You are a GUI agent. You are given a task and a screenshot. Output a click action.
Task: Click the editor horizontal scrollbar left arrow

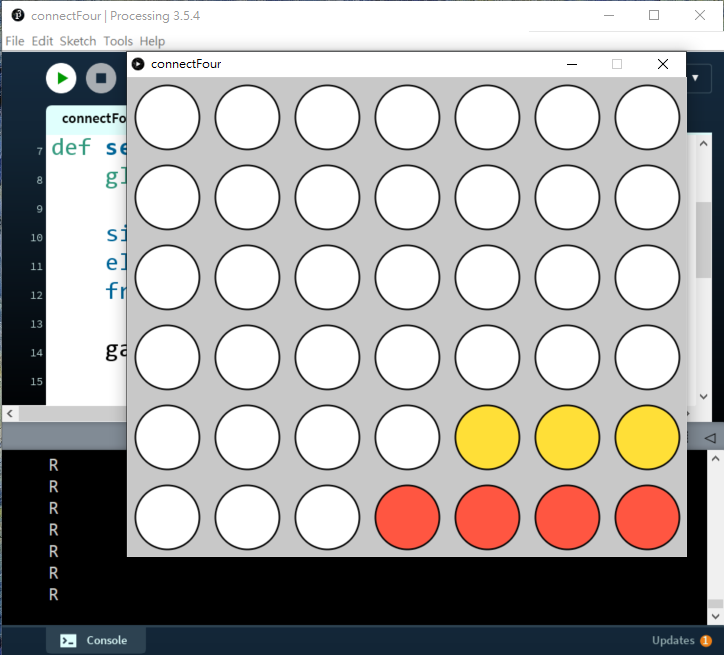[9, 413]
